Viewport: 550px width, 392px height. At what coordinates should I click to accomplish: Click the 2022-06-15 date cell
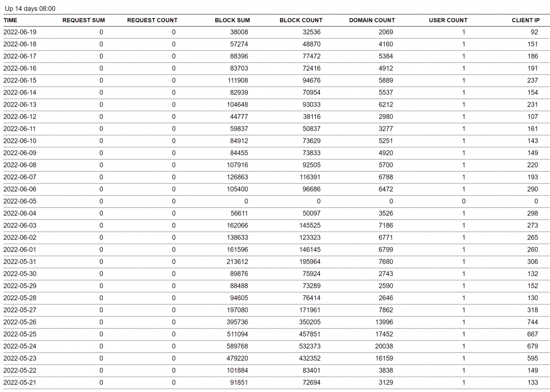coord(20,80)
